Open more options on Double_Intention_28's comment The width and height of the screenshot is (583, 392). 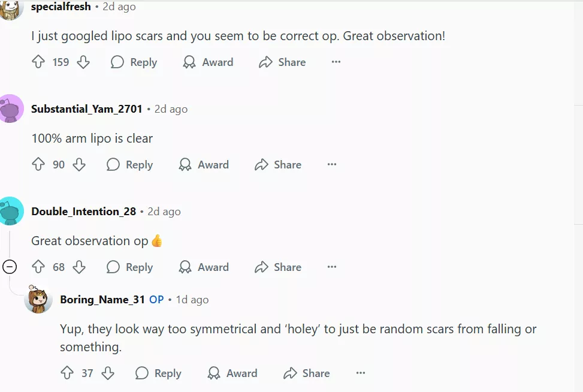(x=332, y=267)
